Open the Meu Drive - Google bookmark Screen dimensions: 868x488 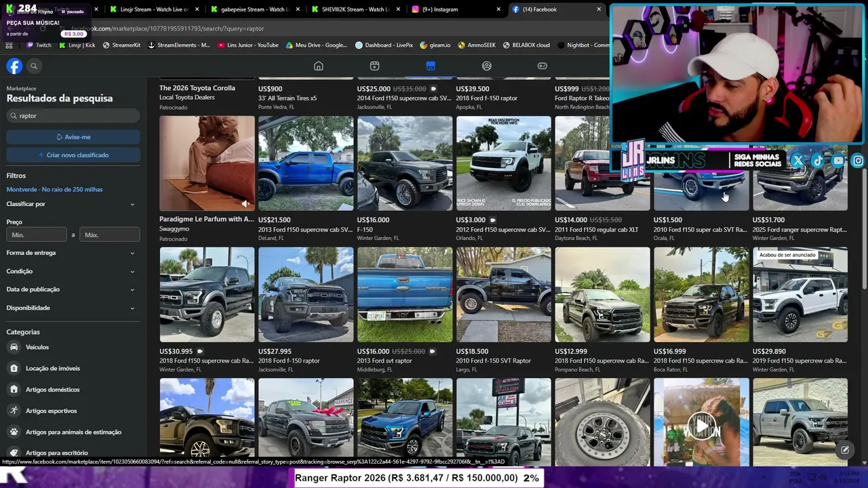pyautogui.click(x=317, y=45)
